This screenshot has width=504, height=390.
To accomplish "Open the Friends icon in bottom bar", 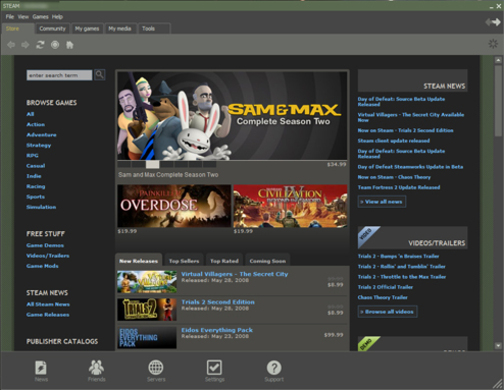I will (96, 371).
